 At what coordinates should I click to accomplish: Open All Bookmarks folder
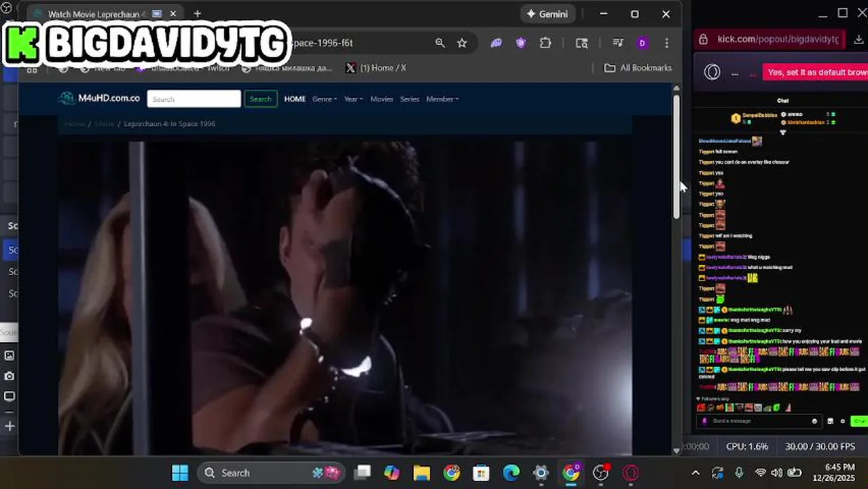pos(638,68)
